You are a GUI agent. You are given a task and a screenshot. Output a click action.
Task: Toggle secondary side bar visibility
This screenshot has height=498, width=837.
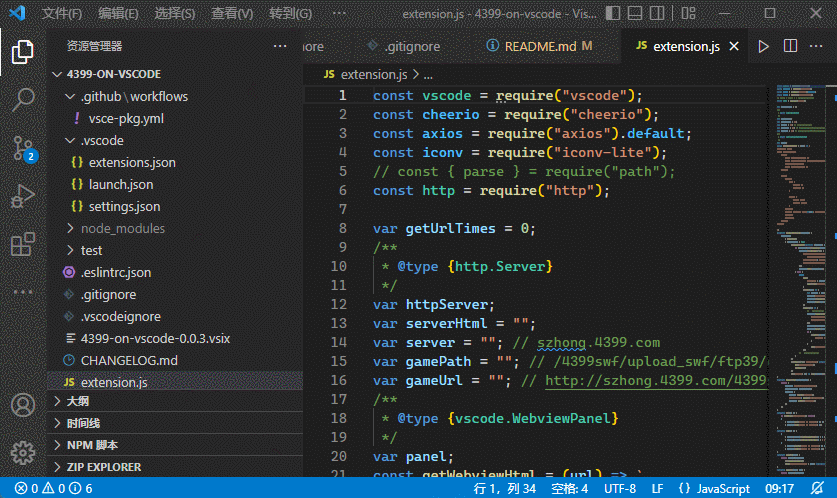click(x=657, y=13)
